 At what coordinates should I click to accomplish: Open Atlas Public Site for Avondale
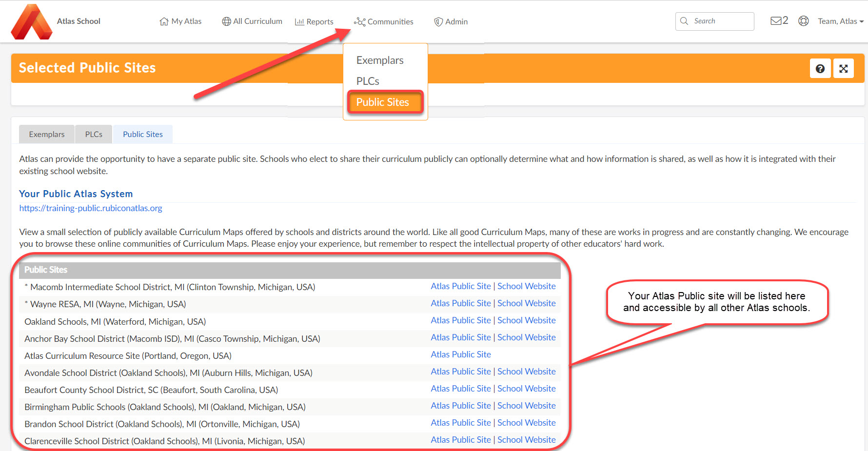(x=461, y=372)
